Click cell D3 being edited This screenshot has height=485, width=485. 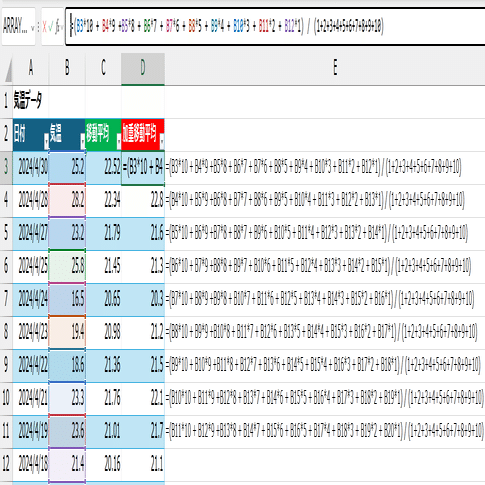click(x=143, y=167)
